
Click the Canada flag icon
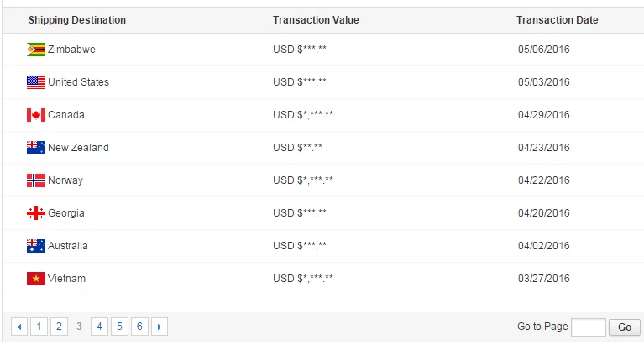pos(36,115)
